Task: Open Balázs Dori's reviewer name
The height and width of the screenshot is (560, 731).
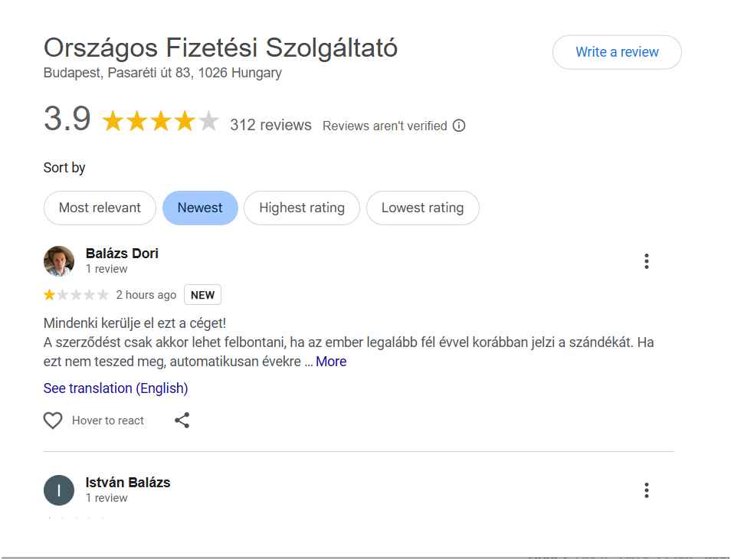Action: tap(122, 254)
